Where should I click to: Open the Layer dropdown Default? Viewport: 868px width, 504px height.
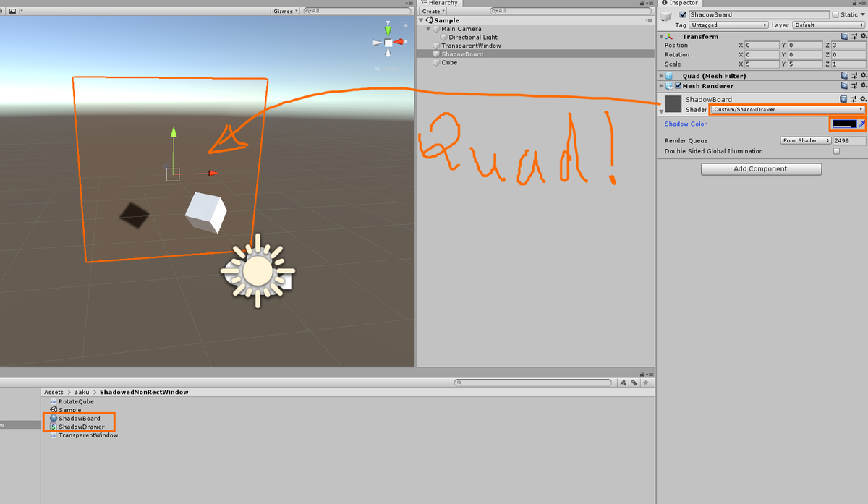(829, 25)
